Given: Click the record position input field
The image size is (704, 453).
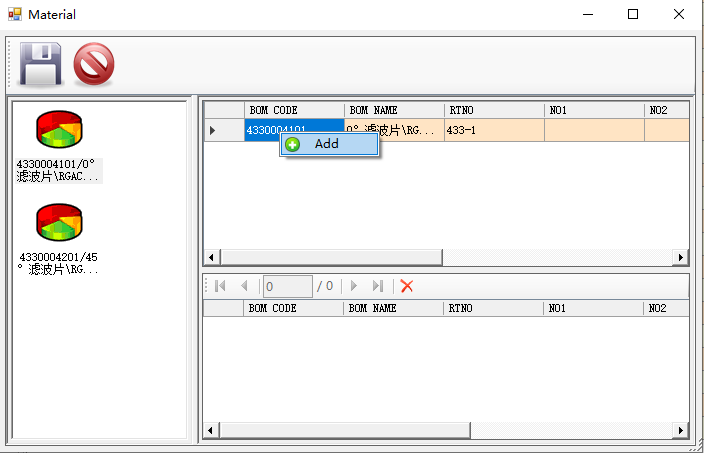Looking at the screenshot, I should 287,286.
